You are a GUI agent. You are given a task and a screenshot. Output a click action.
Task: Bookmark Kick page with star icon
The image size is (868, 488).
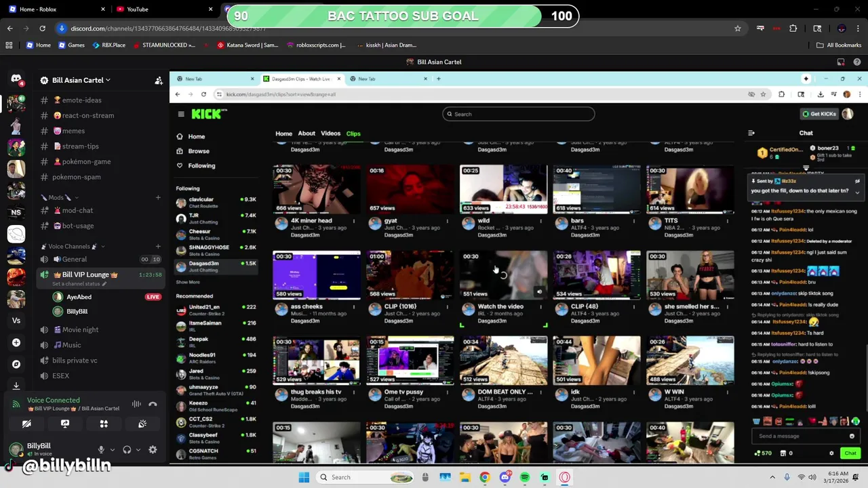pyautogui.click(x=763, y=94)
